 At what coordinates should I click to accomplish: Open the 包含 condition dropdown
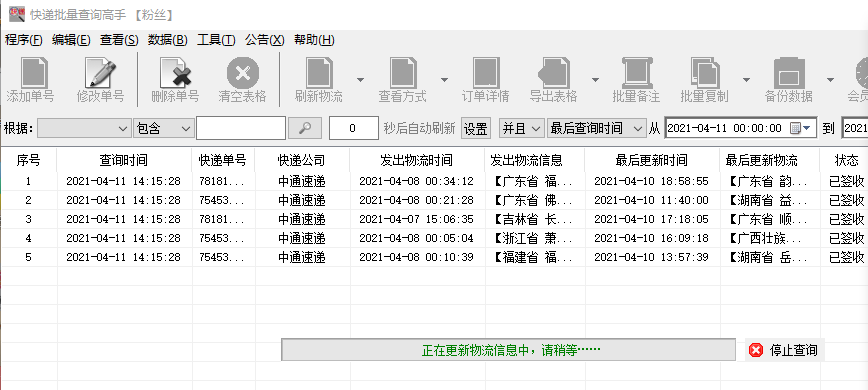pos(163,128)
